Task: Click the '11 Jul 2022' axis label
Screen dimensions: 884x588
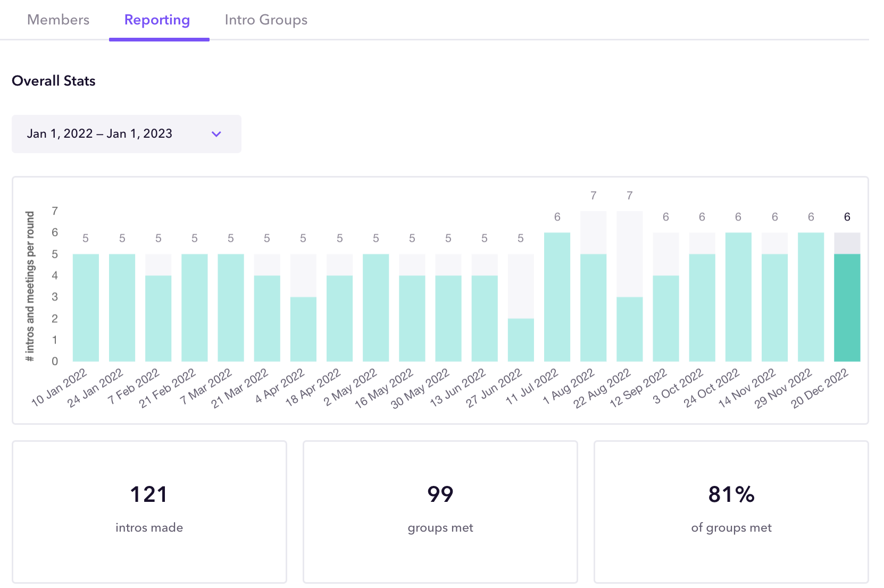Action: (532, 387)
